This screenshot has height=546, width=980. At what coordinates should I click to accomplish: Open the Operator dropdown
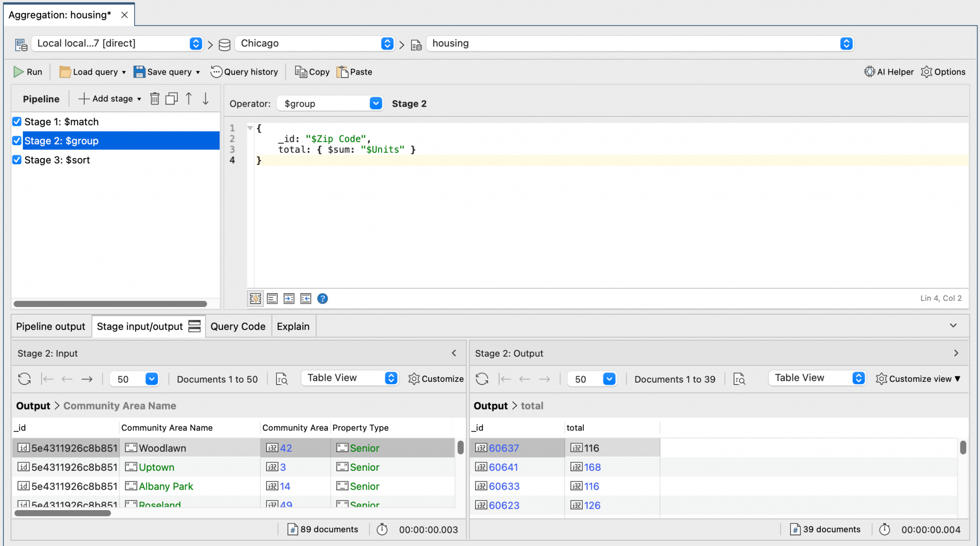coord(376,103)
